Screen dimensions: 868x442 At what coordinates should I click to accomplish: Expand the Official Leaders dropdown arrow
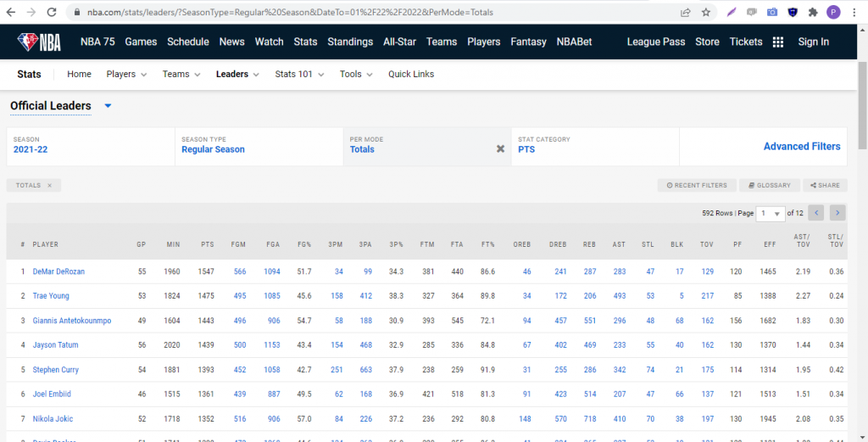[x=108, y=106]
